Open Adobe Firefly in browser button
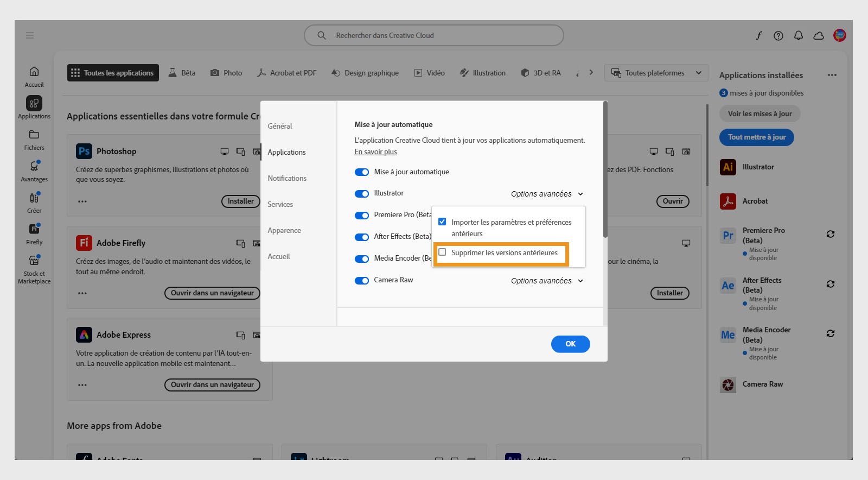The image size is (868, 480). pos(212,293)
